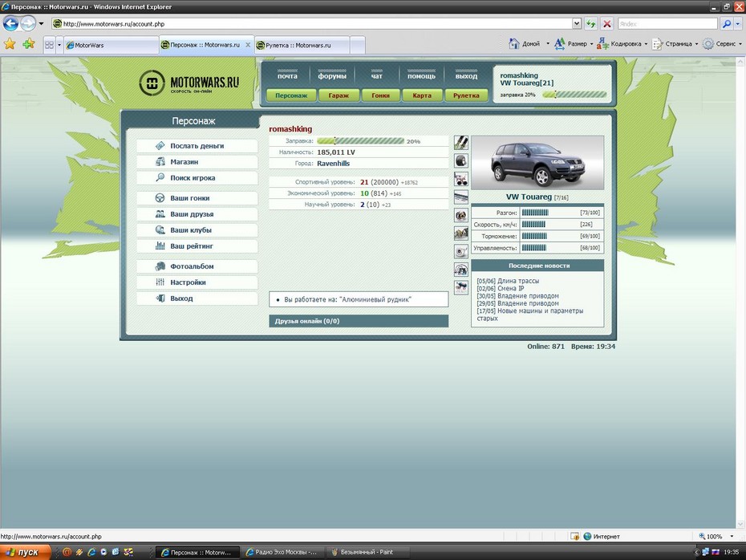Open the address bar history dropdown
The width and height of the screenshot is (746, 560).
click(x=577, y=23)
